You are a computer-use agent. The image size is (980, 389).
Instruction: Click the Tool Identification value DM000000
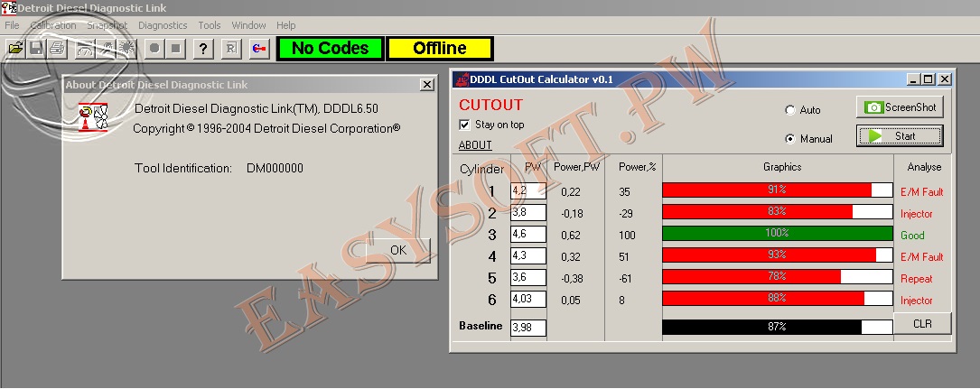coord(275,168)
